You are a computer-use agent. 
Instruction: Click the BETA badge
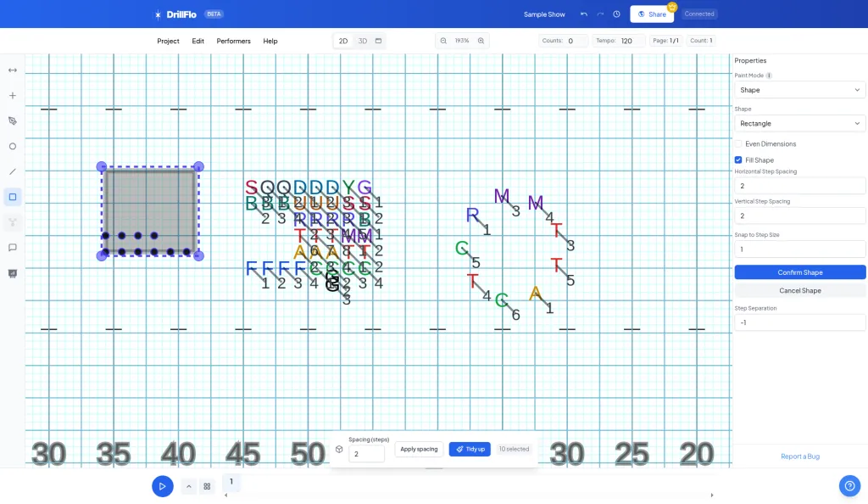(214, 14)
